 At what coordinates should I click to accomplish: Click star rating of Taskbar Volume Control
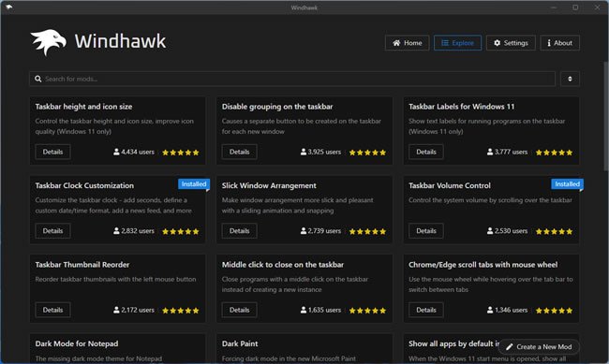[555, 232]
